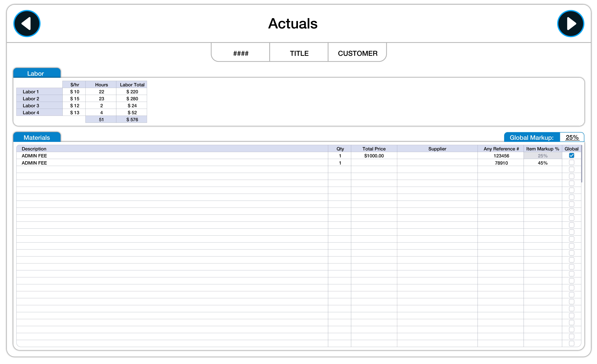Click the Description column header
The image size is (597, 364).
pyautogui.click(x=172, y=149)
